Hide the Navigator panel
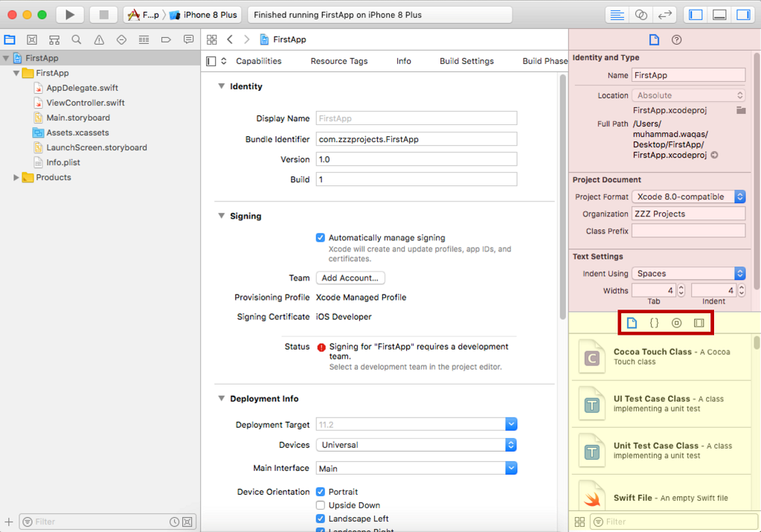The image size is (761, 532). [x=696, y=15]
